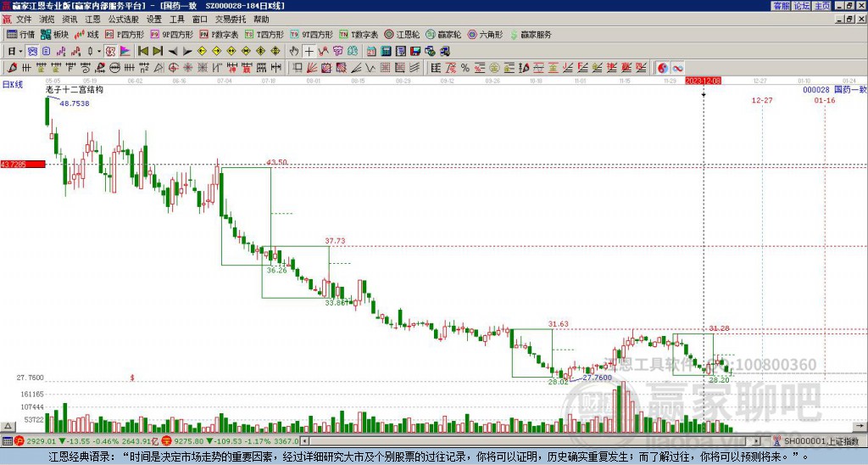Open the 设置 menu
Screen dimensions: 868x465
click(154, 20)
